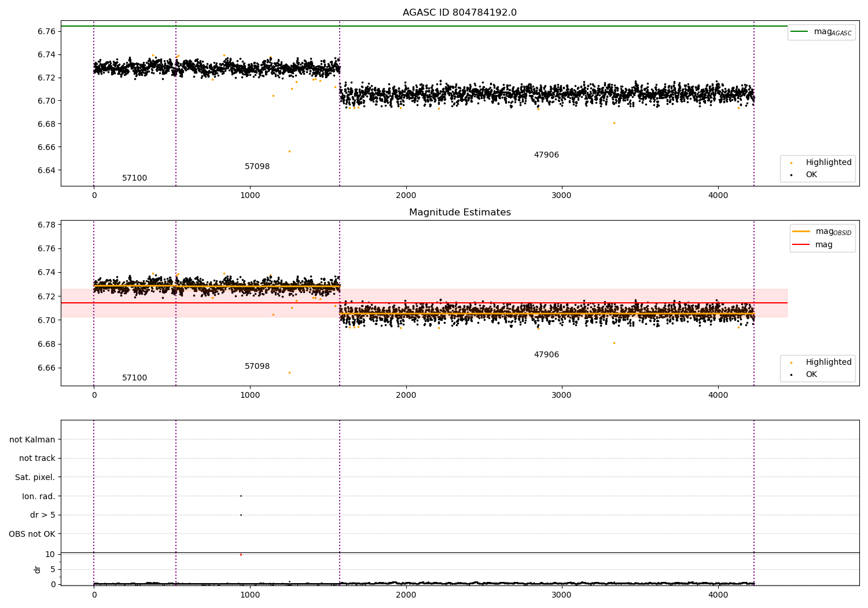Click the 10 tick on the dr axis

[50, 554]
